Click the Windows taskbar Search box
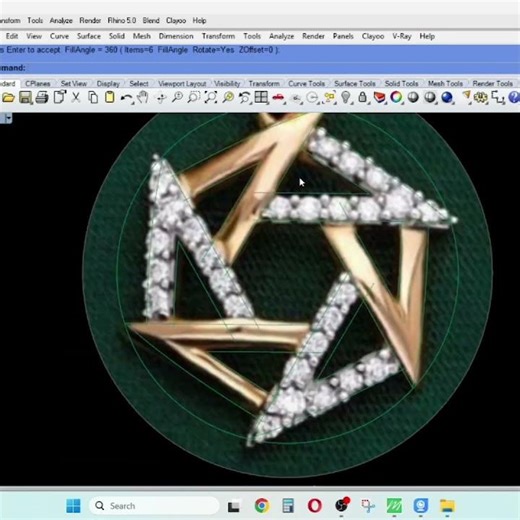This screenshot has width=520, height=520. (154, 506)
